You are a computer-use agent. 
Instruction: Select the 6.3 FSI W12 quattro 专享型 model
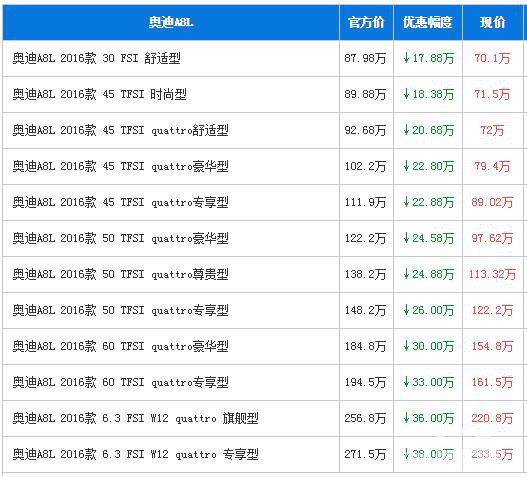tap(135, 454)
